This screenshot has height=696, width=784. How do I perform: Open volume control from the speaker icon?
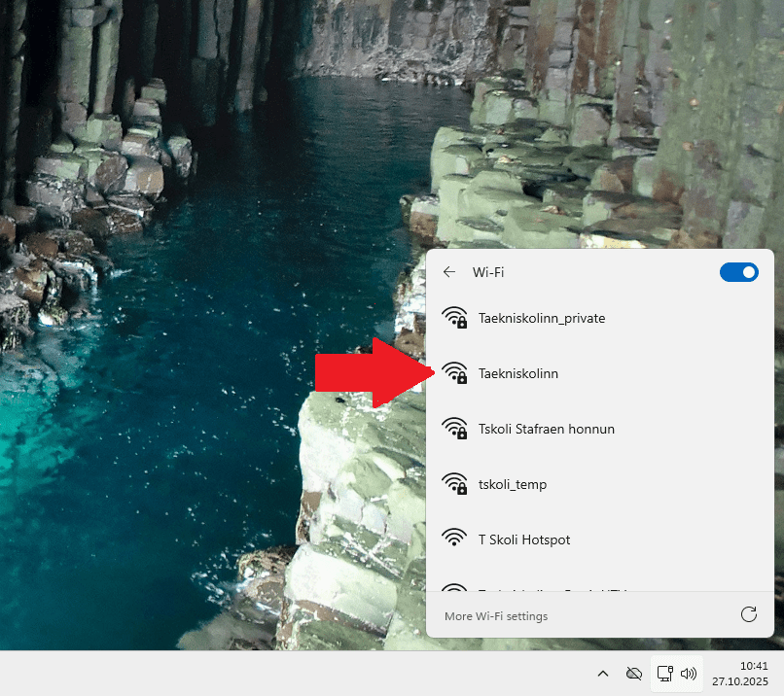point(689,673)
